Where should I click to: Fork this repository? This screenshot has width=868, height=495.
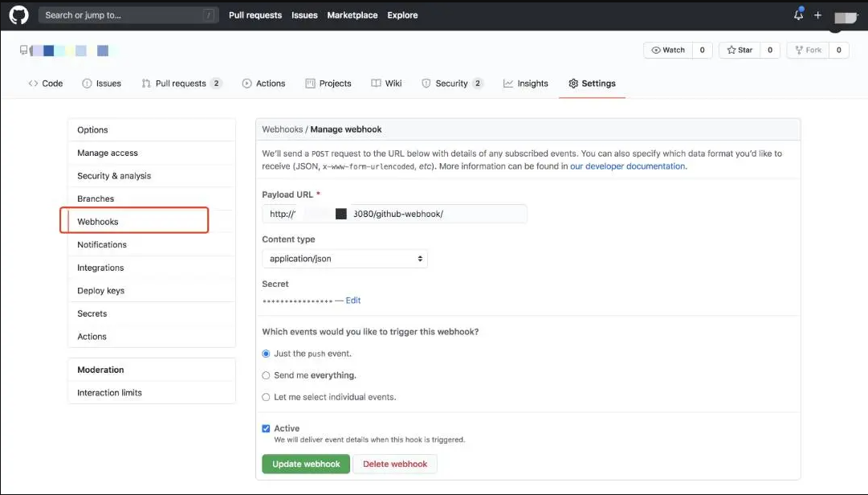coord(809,50)
